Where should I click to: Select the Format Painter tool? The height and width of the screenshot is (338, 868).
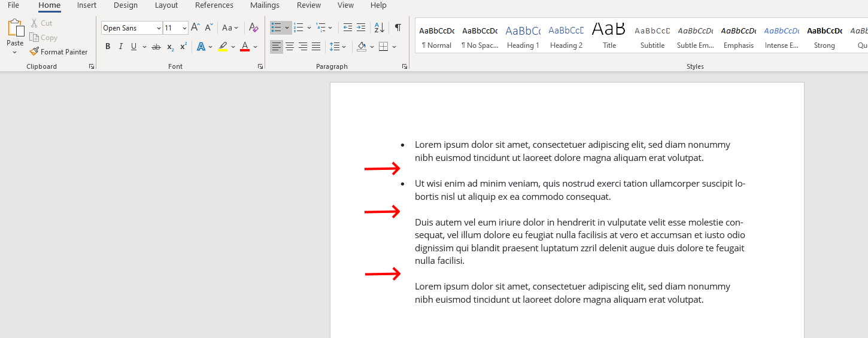click(59, 52)
